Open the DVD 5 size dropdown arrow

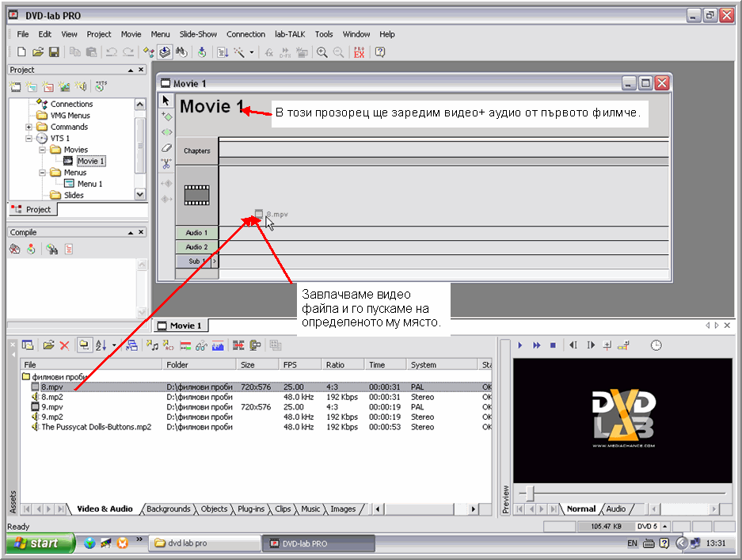click(x=665, y=527)
